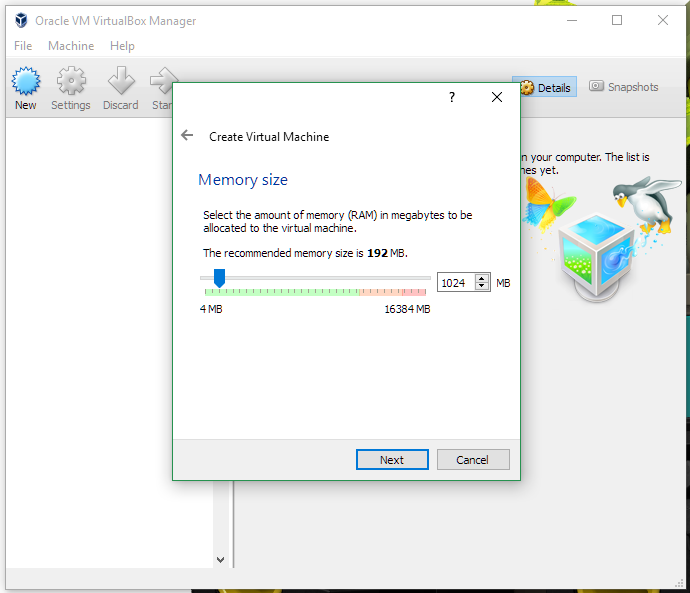Decrease memory with the down stepper arrow
This screenshot has width=690, height=593.
point(482,286)
